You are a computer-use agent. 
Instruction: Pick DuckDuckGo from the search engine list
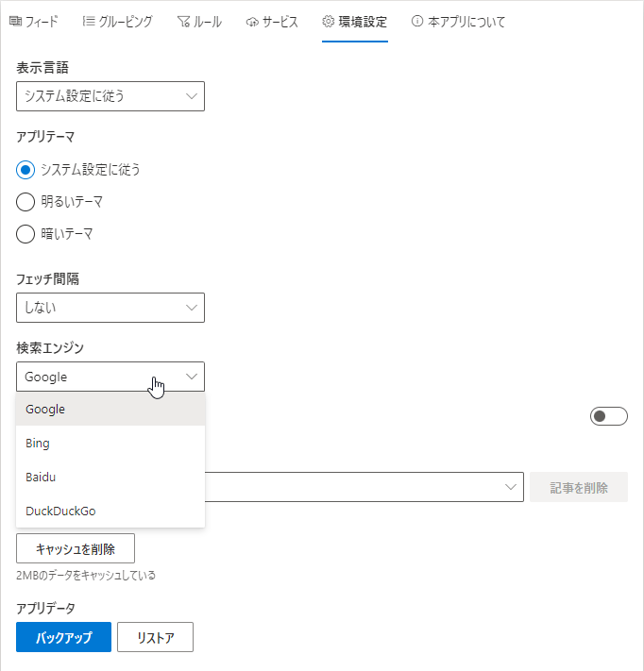110,511
